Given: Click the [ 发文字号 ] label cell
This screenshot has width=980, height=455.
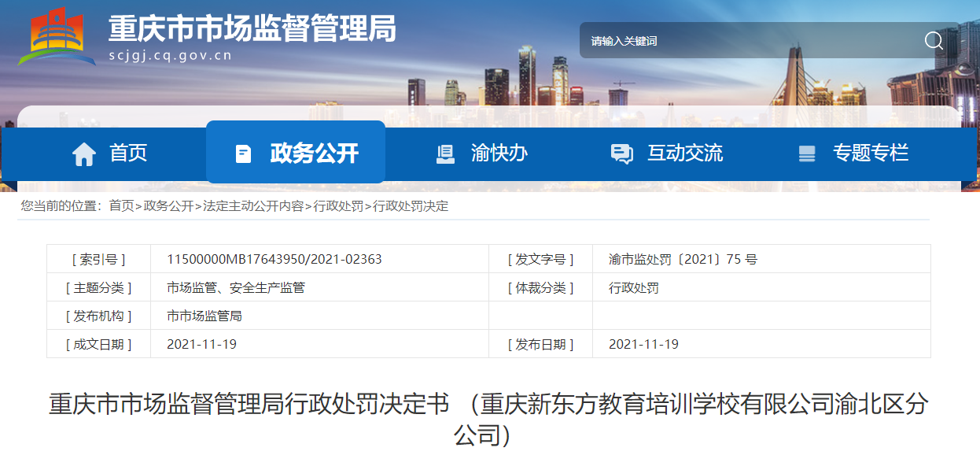Looking at the screenshot, I should [x=540, y=259].
